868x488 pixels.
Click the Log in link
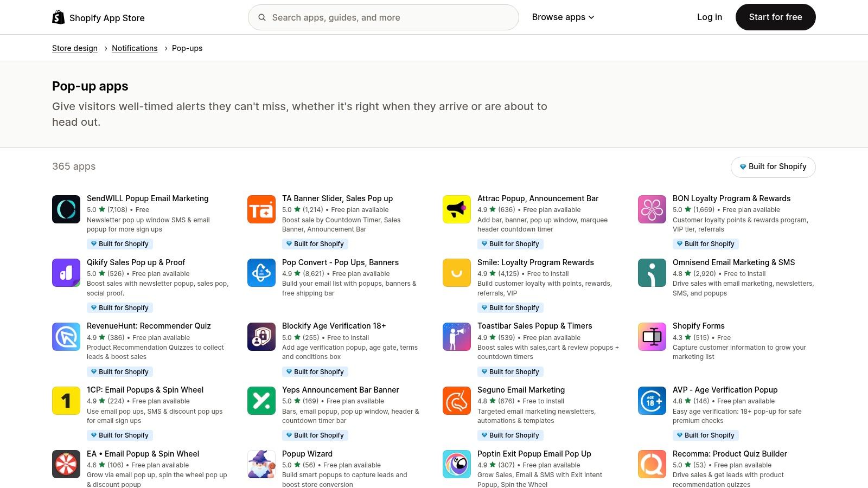[x=709, y=17]
